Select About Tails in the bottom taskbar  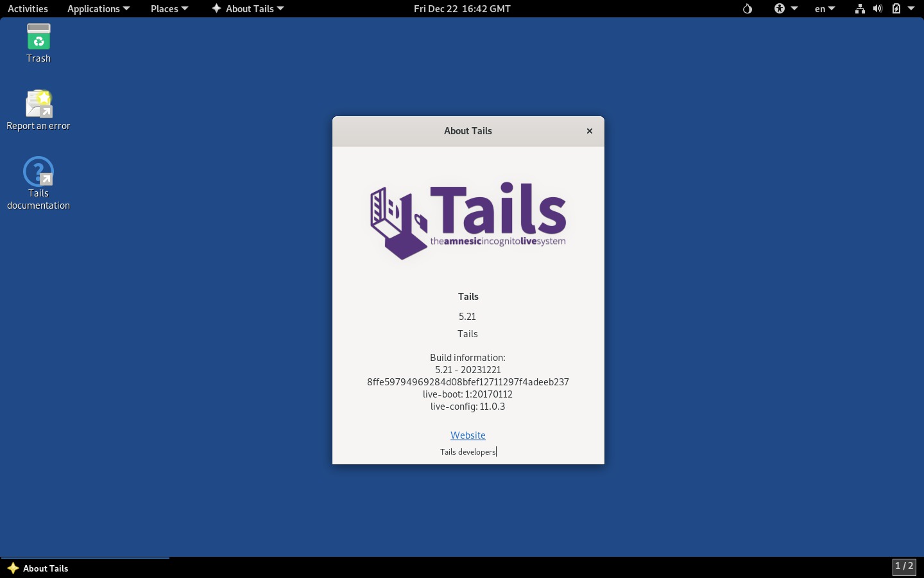tap(38, 568)
